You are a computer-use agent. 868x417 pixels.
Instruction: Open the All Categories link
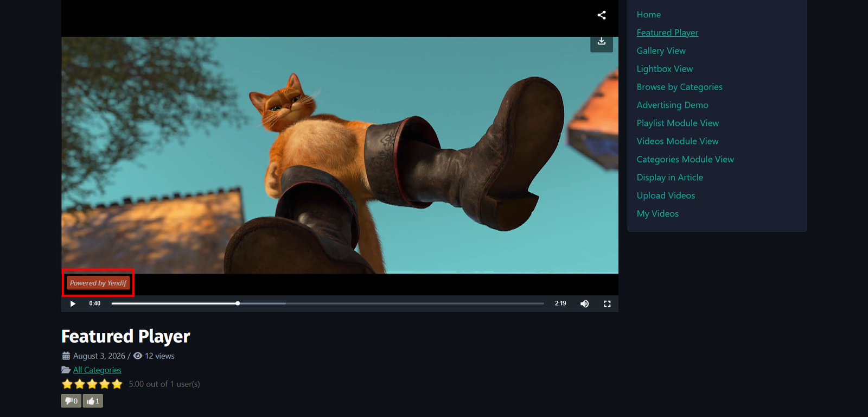coord(97,370)
